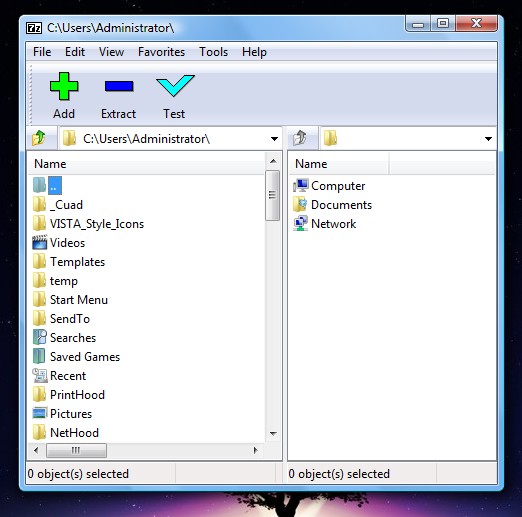Select the temp folder icon
The width and height of the screenshot is (522, 517).
[x=39, y=280]
